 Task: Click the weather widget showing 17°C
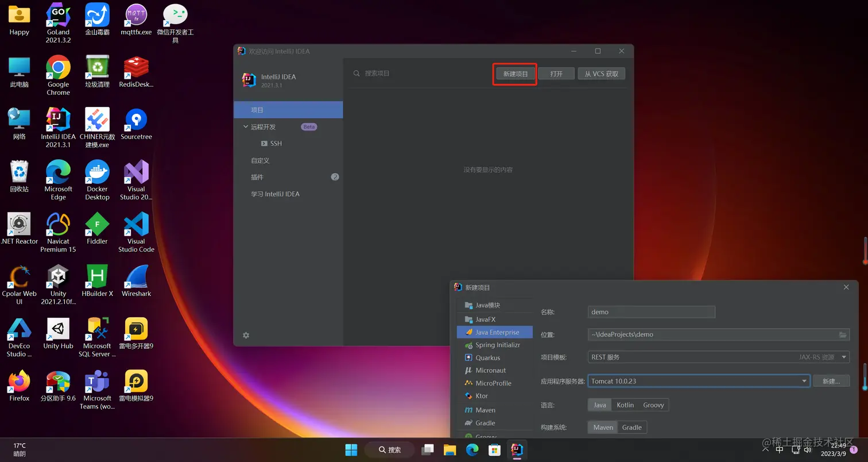pos(20,449)
